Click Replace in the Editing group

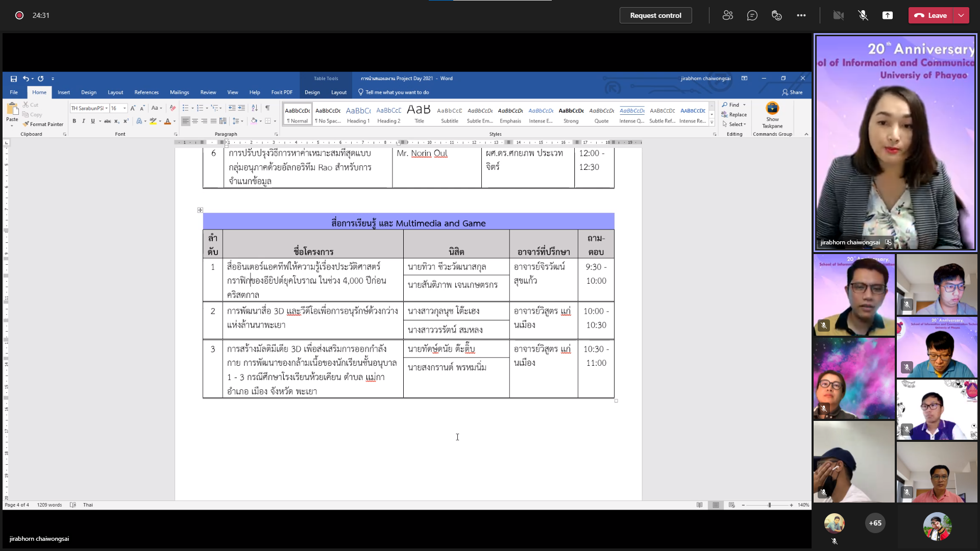coord(734,115)
